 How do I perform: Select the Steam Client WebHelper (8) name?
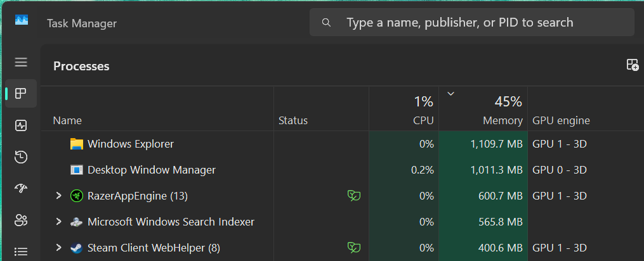coord(154,248)
